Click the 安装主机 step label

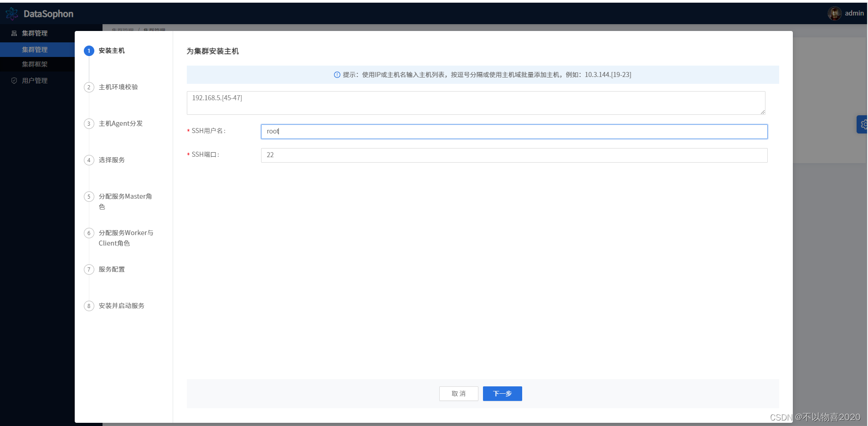click(112, 51)
